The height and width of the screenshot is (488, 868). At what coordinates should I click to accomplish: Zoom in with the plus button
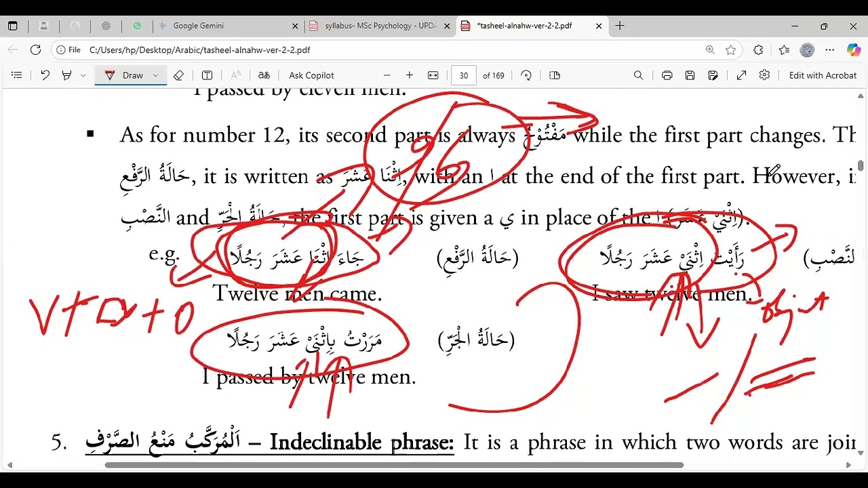[410, 75]
